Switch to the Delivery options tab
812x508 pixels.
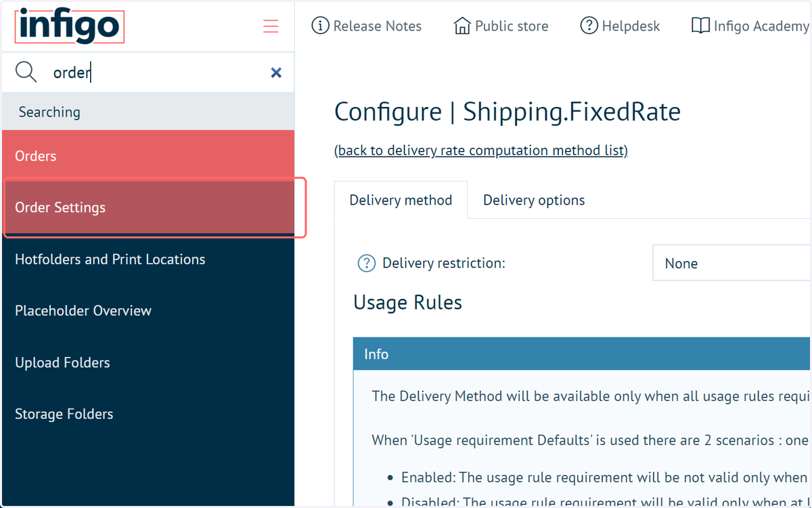point(534,200)
